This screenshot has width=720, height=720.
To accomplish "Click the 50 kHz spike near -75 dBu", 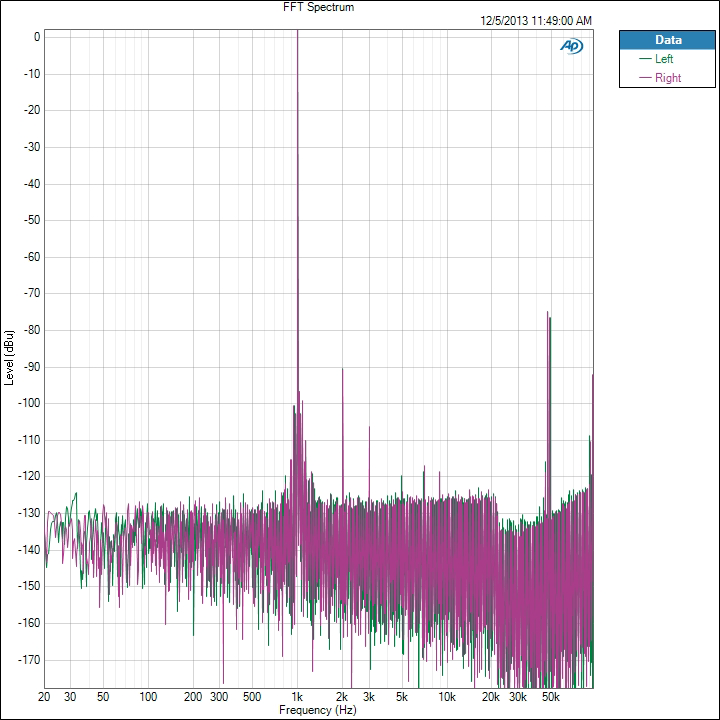I will click(x=547, y=313).
